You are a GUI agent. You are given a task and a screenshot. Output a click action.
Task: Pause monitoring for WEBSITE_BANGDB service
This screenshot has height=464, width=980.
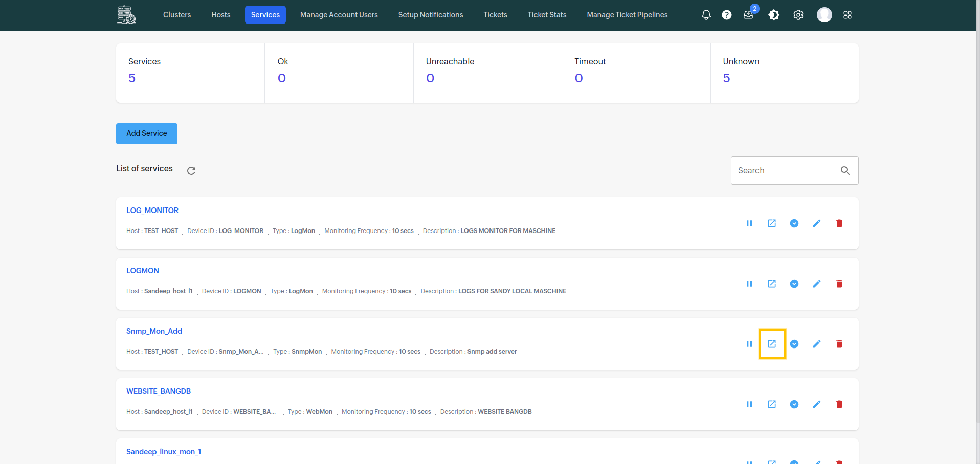click(749, 404)
